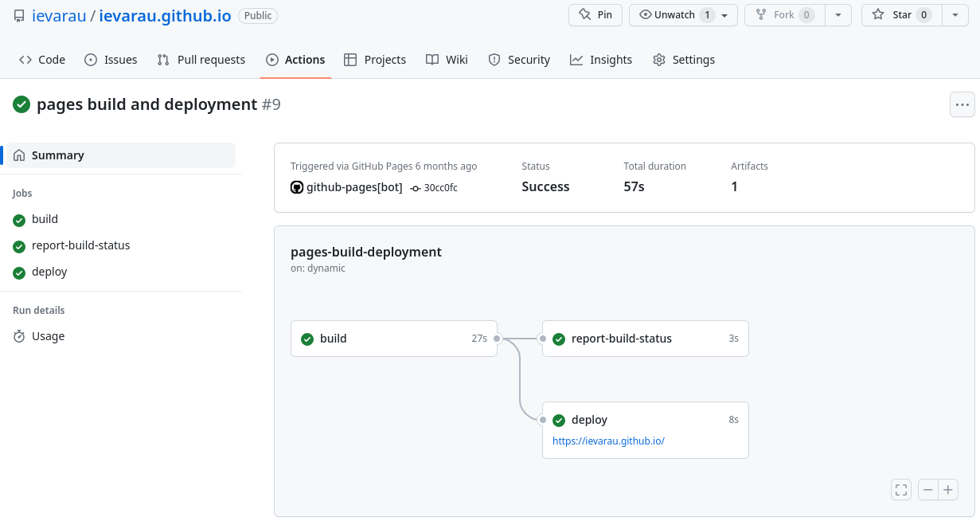Open the workflow run three-dot menu
This screenshot has width=980, height=521.
click(962, 104)
